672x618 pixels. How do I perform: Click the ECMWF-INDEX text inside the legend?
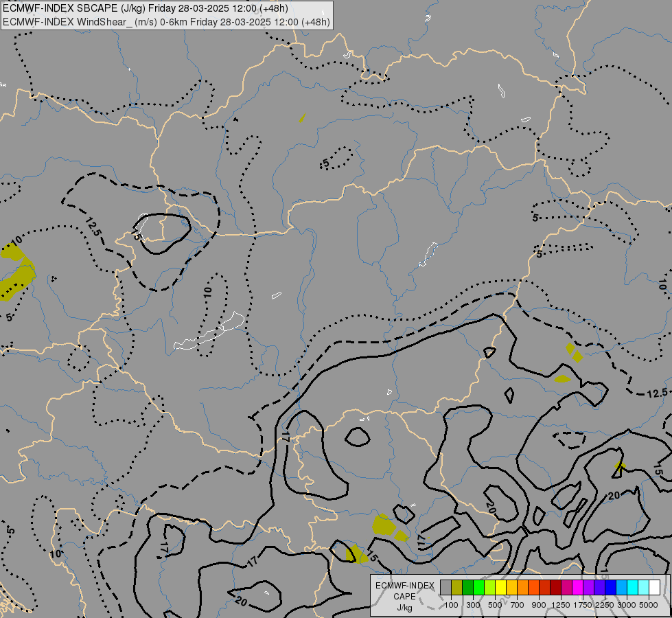coord(405,586)
